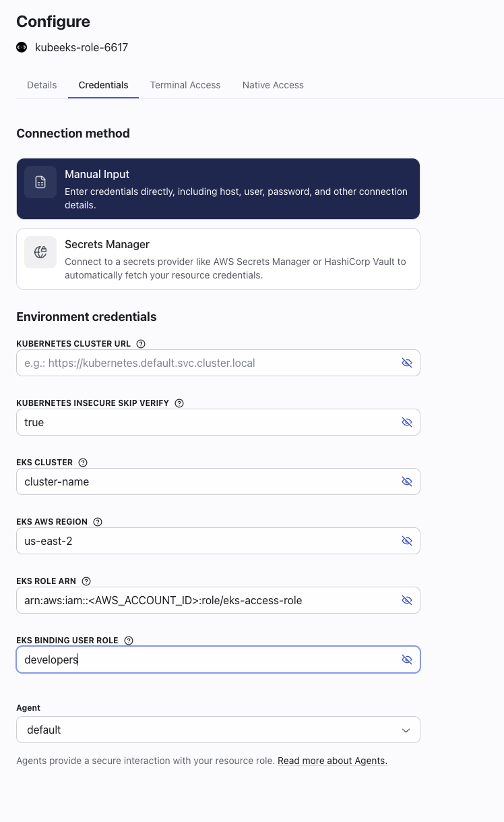Open help tooltip for Kubernetes Cluster URL

[x=140, y=343]
